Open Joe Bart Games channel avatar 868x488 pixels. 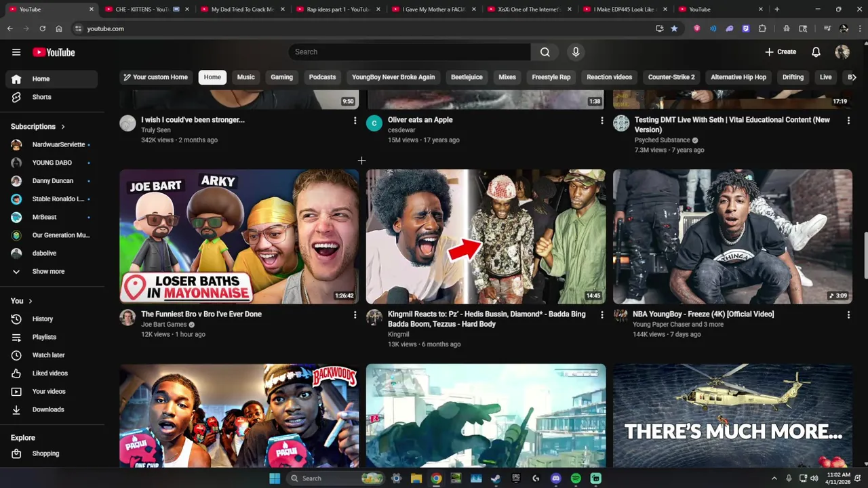coord(127,317)
